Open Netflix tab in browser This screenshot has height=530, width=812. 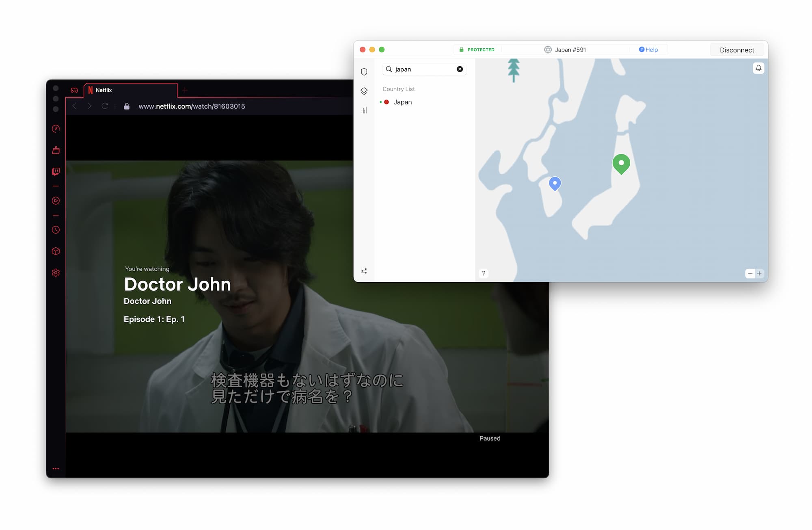[x=130, y=89]
